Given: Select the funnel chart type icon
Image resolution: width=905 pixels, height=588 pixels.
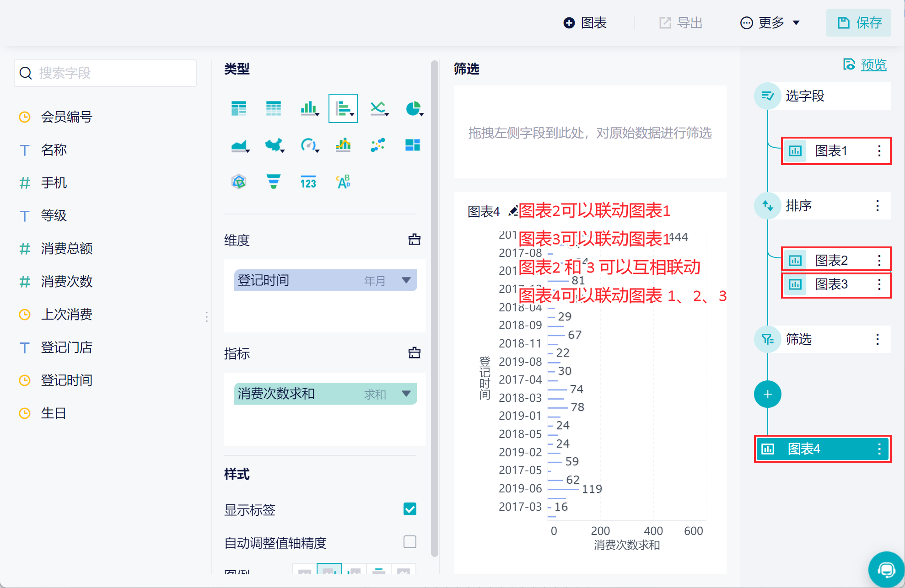Looking at the screenshot, I should coord(273,182).
